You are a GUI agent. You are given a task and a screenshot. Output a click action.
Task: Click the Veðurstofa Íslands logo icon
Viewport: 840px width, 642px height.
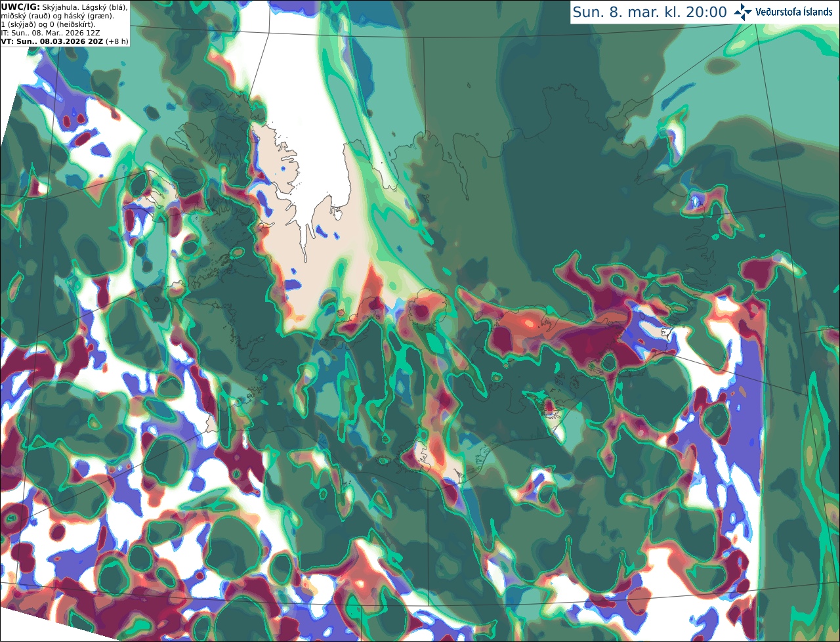pos(744,12)
